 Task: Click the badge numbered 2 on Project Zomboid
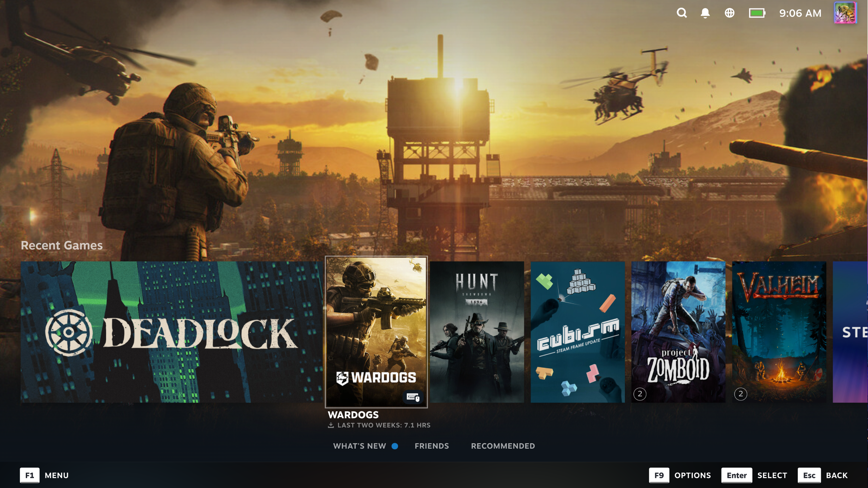coord(640,394)
